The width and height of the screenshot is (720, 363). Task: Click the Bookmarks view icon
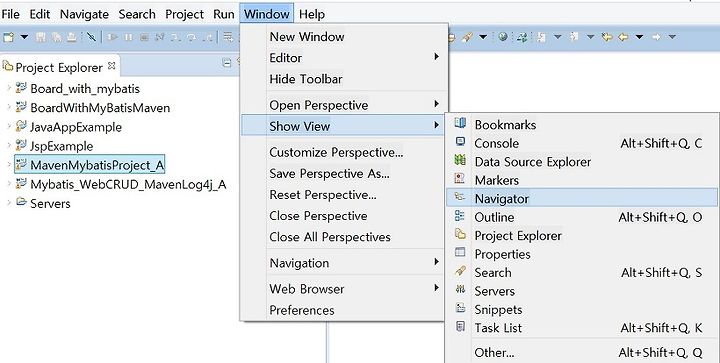(460, 123)
